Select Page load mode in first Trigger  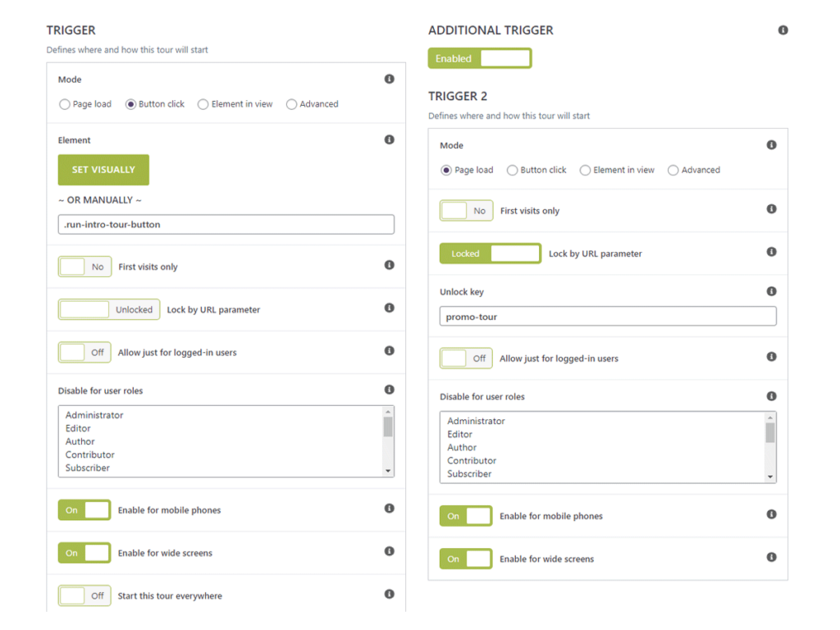point(65,105)
